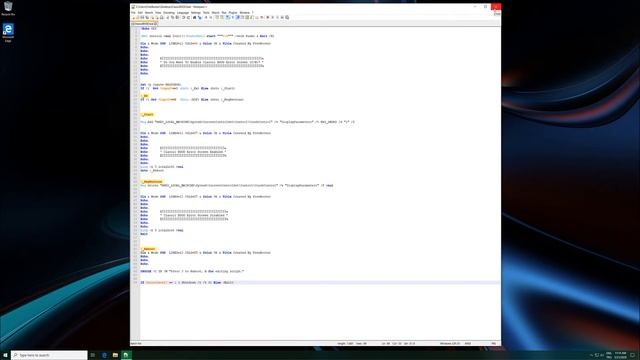Open the File menu
The image size is (640, 360).
(133, 13)
